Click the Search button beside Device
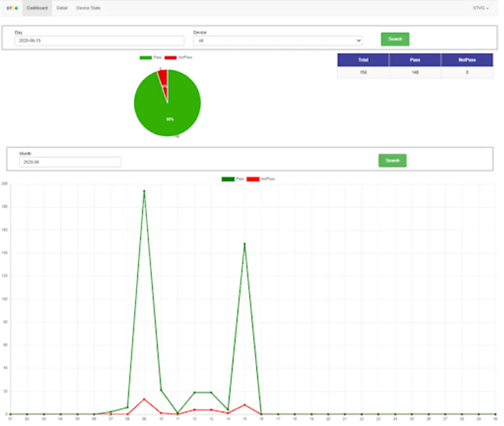 coord(395,39)
